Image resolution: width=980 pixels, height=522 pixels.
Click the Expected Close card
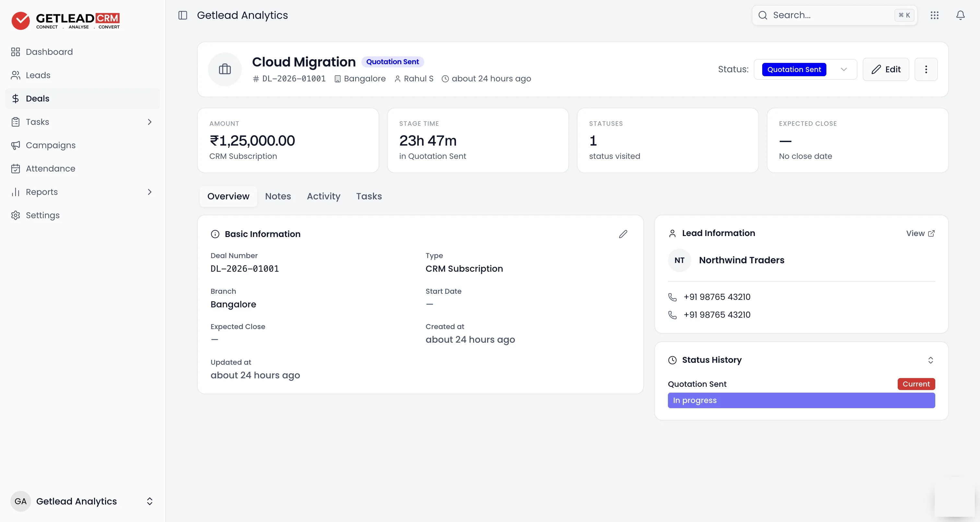pyautogui.click(x=857, y=140)
